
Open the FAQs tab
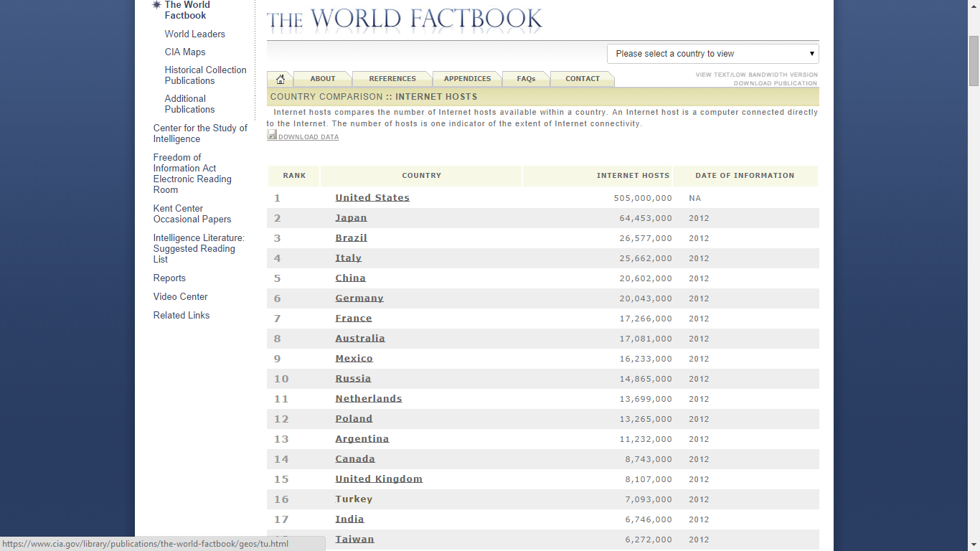click(526, 79)
